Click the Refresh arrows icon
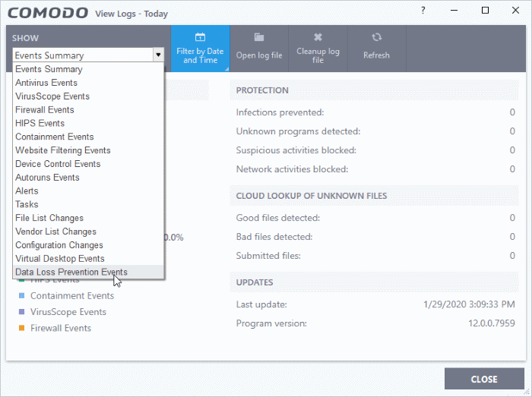The width and height of the screenshot is (532, 397). click(x=377, y=37)
